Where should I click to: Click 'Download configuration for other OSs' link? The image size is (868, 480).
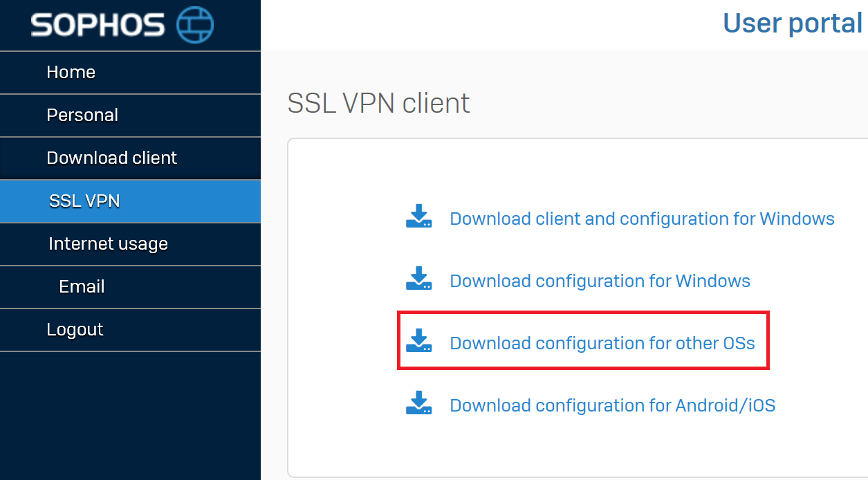point(602,343)
